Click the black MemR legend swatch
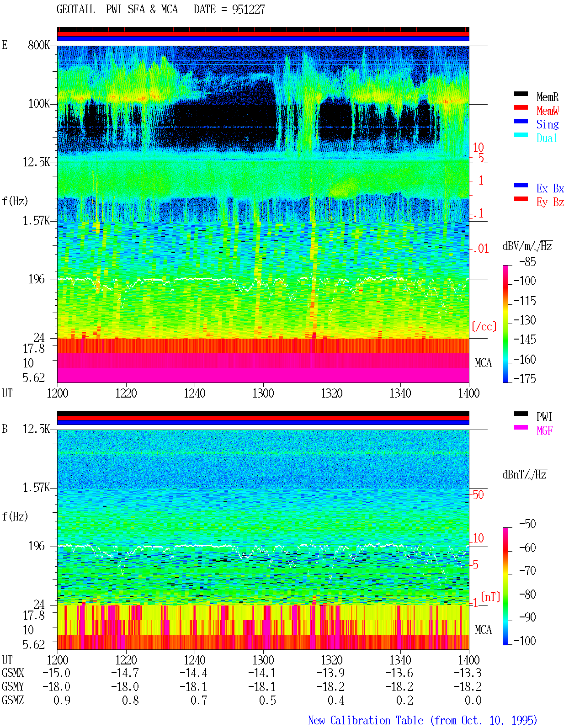 pyautogui.click(x=521, y=94)
